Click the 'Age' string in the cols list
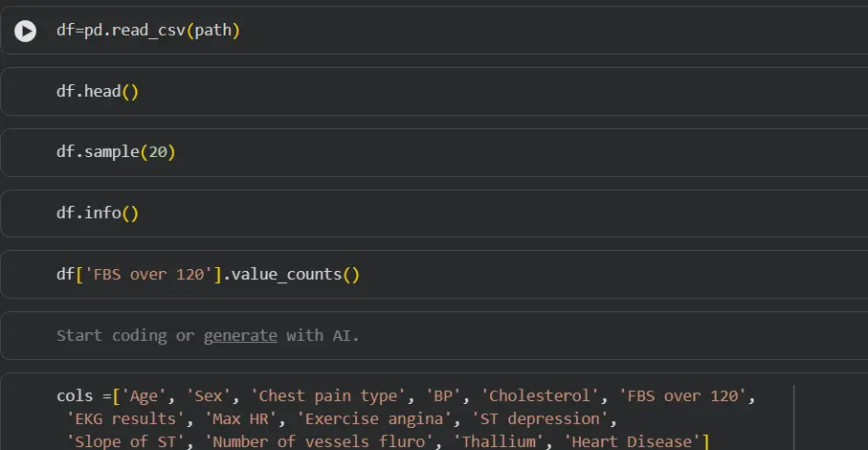 coord(144,395)
